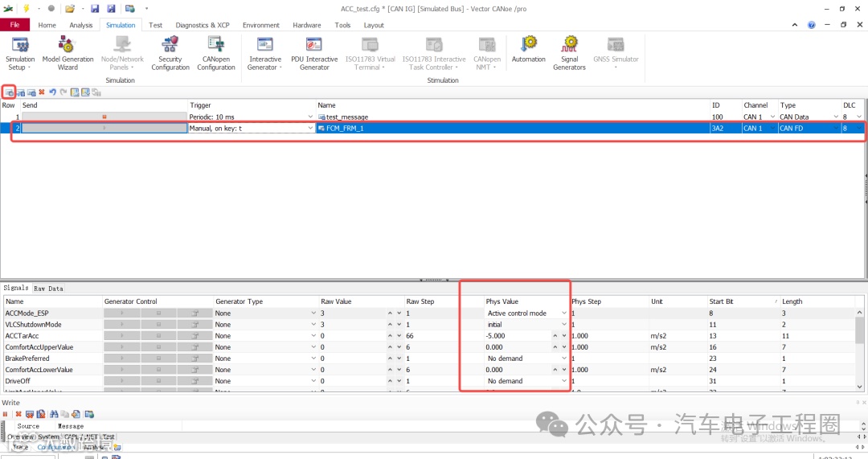868x459 pixels.
Task: Save configuration with first floppy icon
Action: pyautogui.click(x=95, y=8)
